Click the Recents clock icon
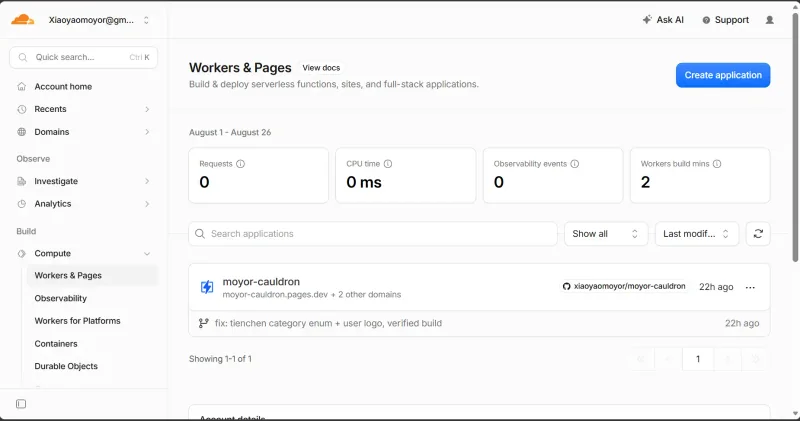Image resolution: width=800 pixels, height=421 pixels. pyautogui.click(x=21, y=109)
